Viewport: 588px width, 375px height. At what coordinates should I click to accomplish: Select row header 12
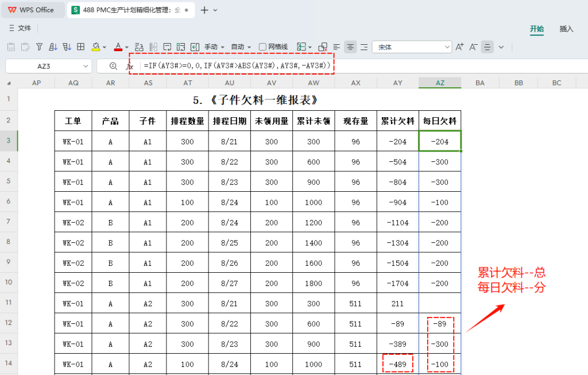(x=9, y=323)
